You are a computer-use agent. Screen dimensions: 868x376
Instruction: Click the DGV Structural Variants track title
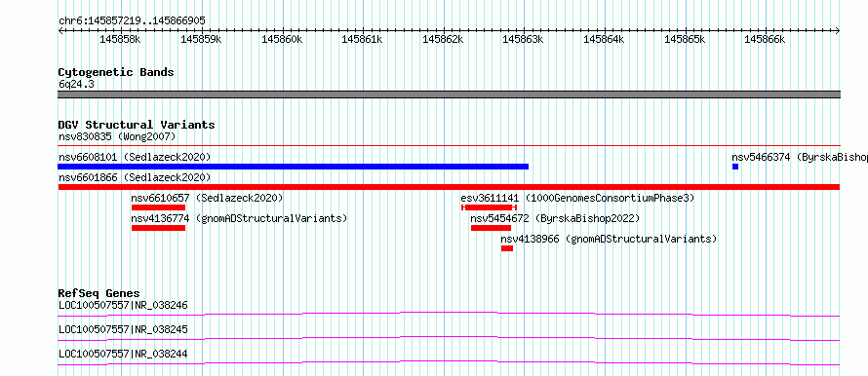[x=137, y=125]
